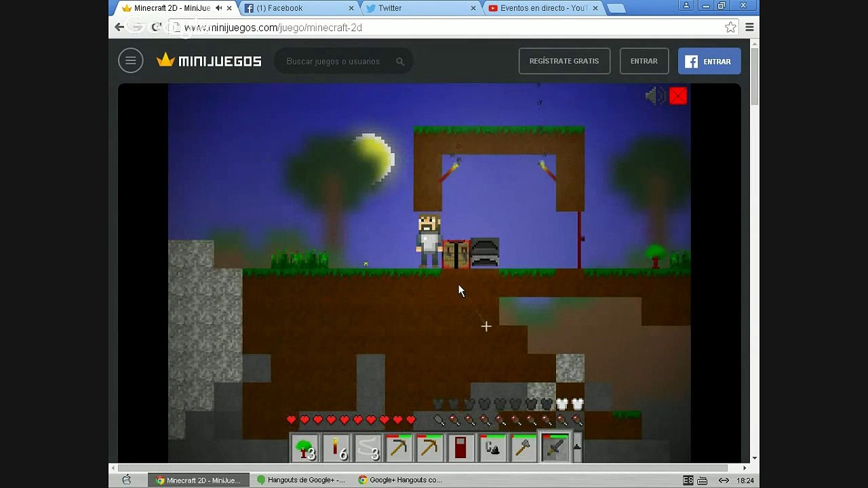Close the 'Eventos en directo' tab
The height and width of the screenshot is (488, 868).
595,8
